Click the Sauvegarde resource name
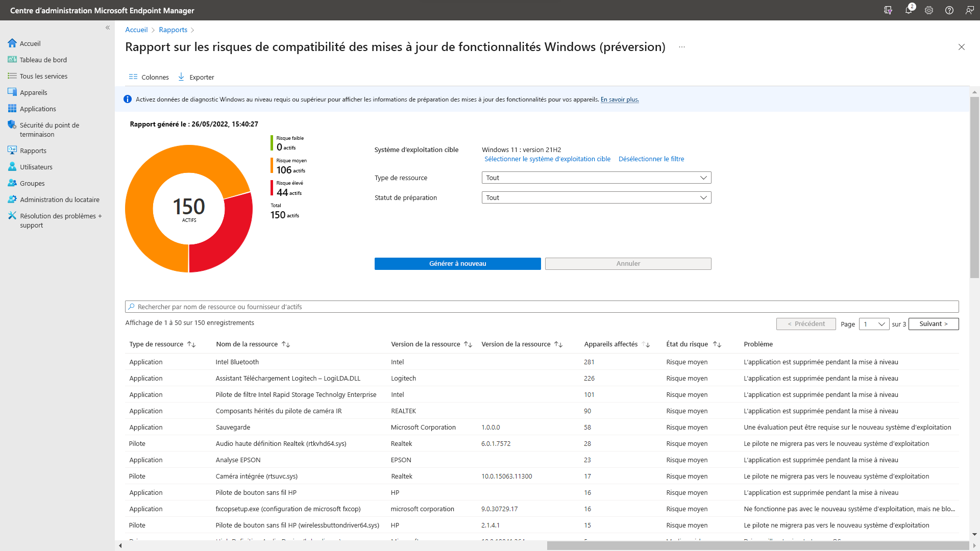 (x=233, y=427)
